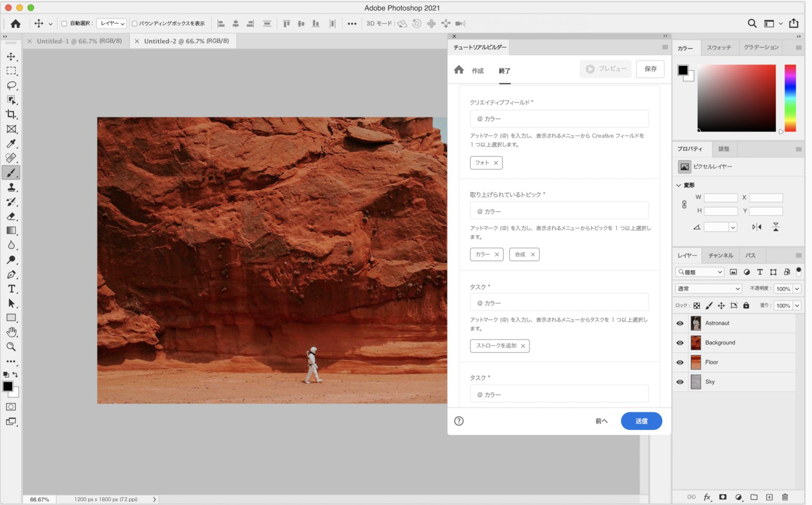The height and width of the screenshot is (505, 812).
Task: Enable the 自動選択 checkbox
Action: pos(64,24)
